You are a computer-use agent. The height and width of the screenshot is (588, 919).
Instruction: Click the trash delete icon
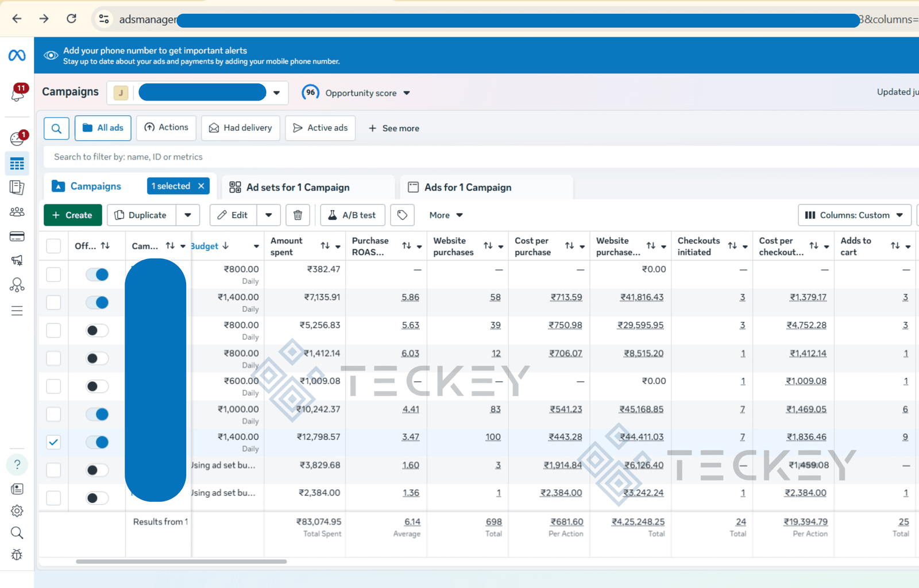coord(298,215)
